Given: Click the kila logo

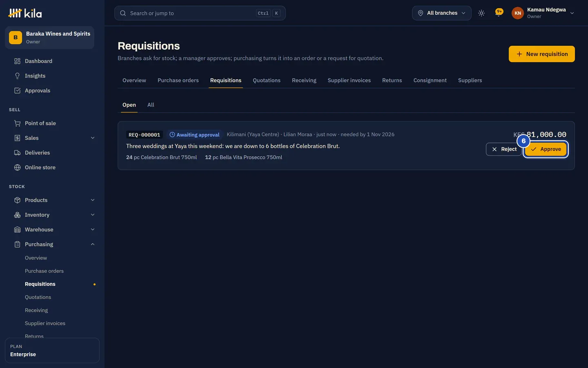Looking at the screenshot, I should tap(25, 13).
